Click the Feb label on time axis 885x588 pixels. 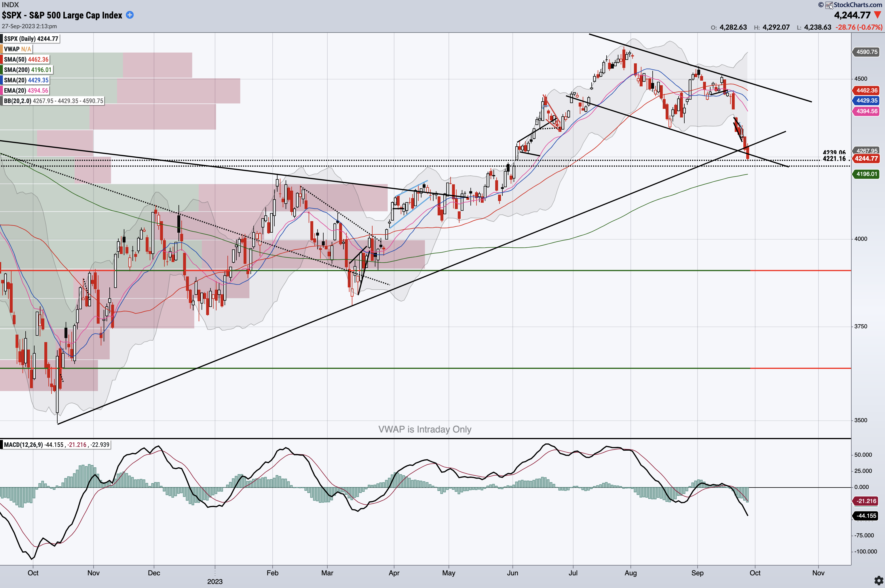point(273,573)
